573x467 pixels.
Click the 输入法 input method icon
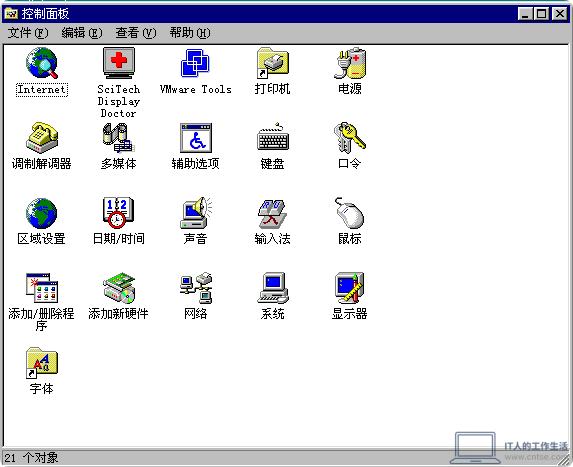273,214
